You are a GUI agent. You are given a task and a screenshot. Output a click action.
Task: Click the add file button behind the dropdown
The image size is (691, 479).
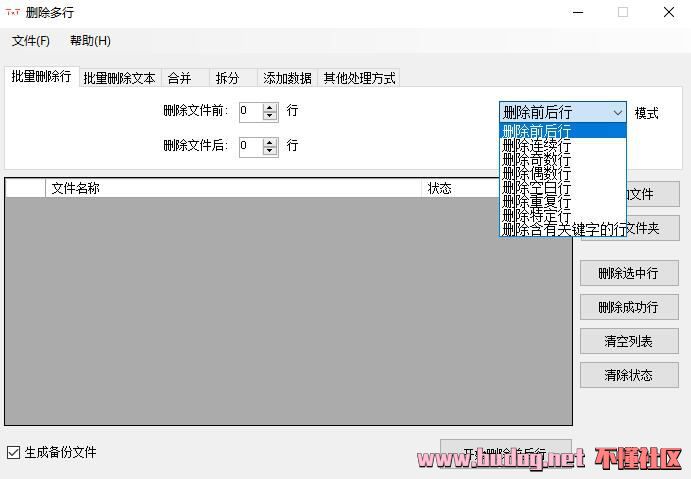[653, 194]
